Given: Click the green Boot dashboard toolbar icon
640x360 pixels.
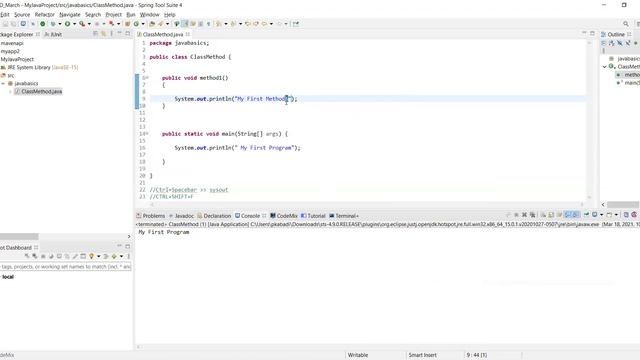Looking at the screenshot, I should (42, 24).
